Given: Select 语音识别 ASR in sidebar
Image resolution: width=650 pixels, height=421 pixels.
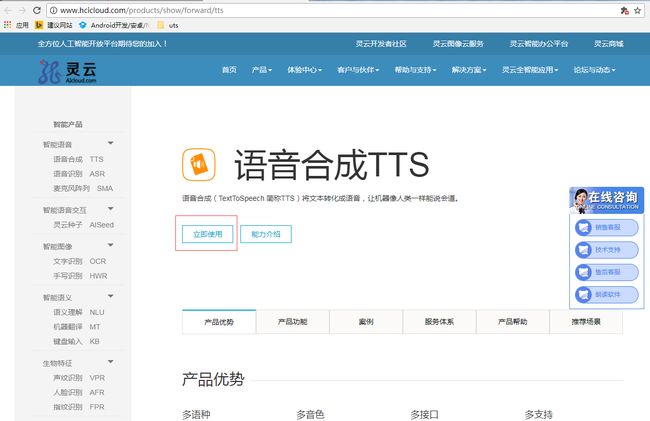Looking at the screenshot, I should pyautogui.click(x=79, y=174).
